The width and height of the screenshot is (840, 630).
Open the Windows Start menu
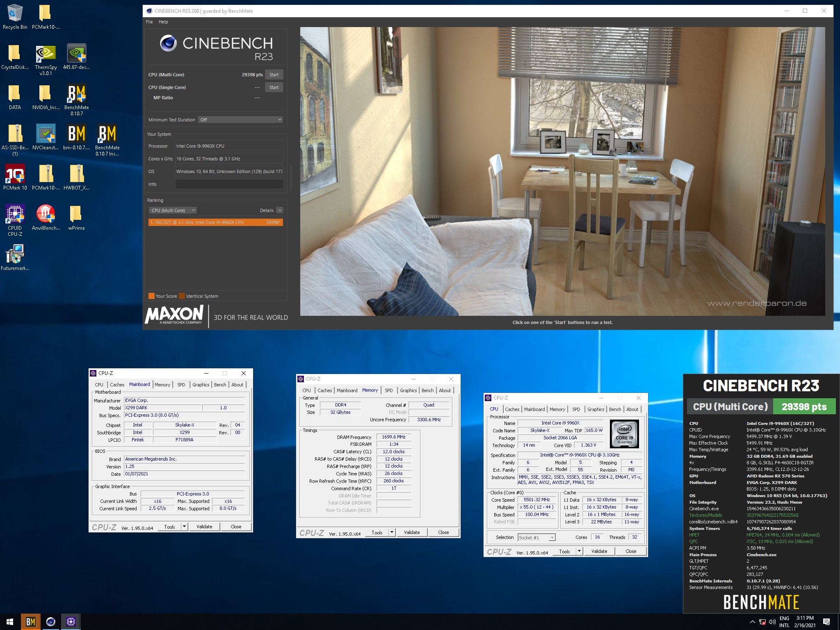10,622
